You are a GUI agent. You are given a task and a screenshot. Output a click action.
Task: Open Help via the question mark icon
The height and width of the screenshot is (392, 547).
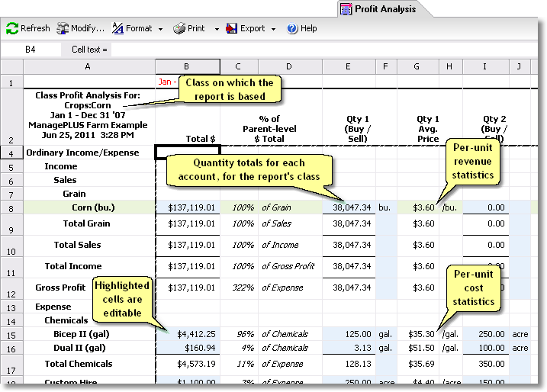point(292,29)
